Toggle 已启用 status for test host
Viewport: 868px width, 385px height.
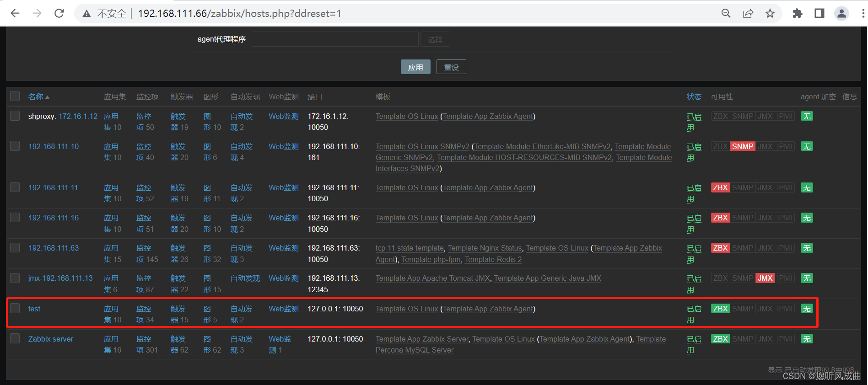point(694,314)
